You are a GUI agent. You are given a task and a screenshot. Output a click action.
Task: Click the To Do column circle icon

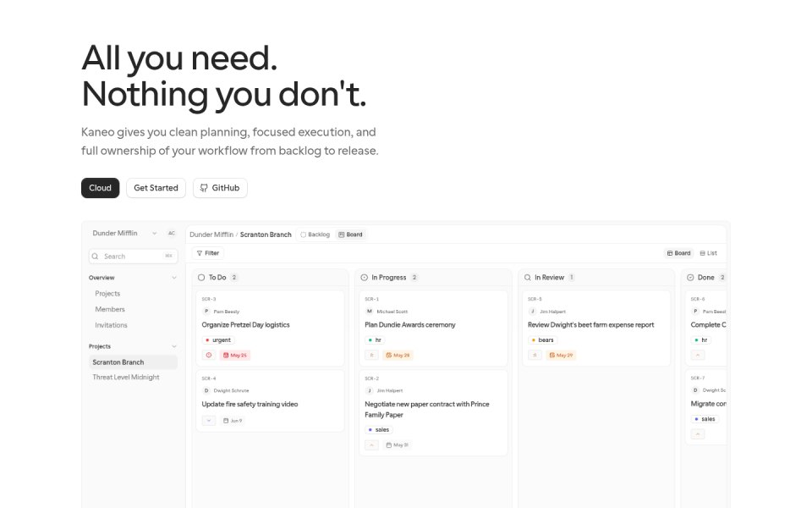point(201,278)
